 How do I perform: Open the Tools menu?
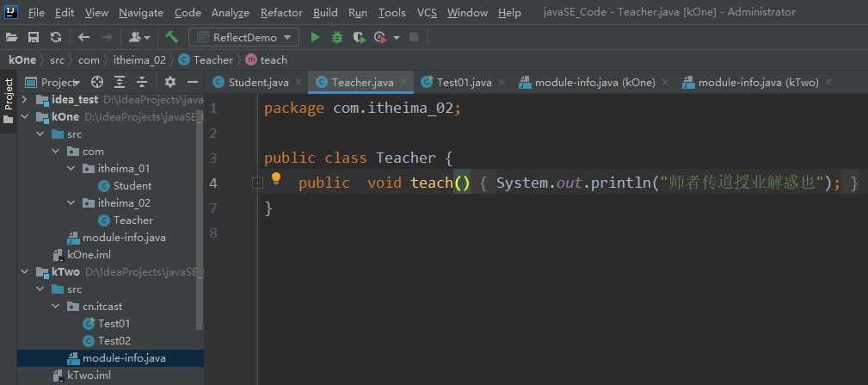tap(392, 12)
